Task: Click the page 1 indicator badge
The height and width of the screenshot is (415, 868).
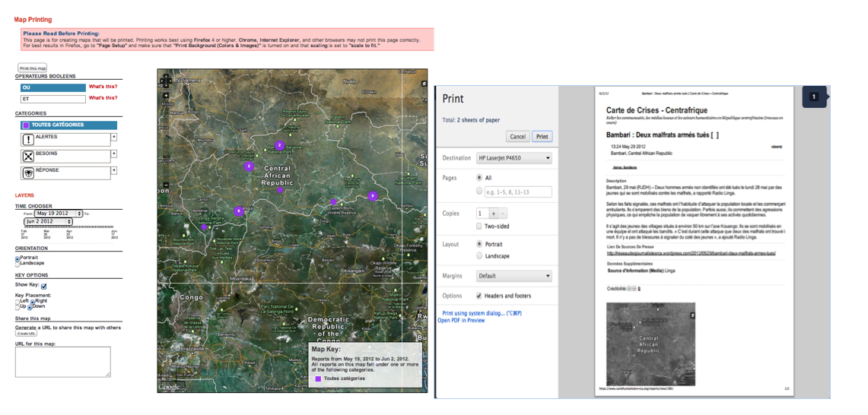Action: pyautogui.click(x=814, y=97)
